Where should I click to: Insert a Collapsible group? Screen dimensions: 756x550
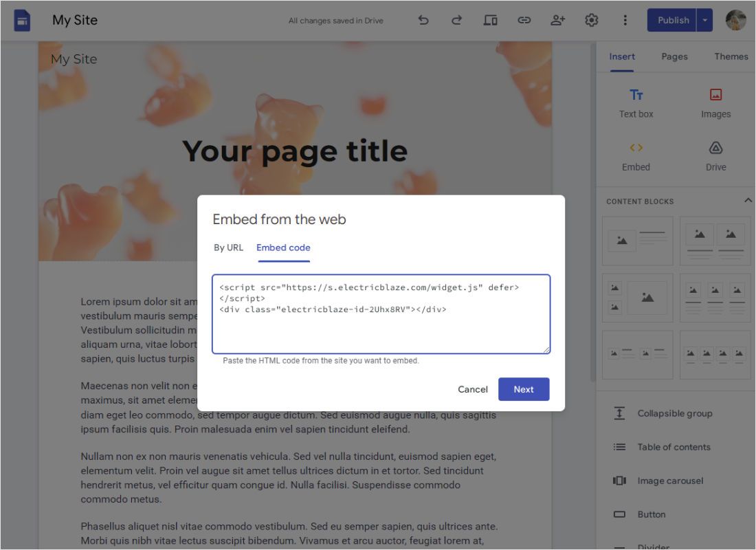click(x=663, y=413)
